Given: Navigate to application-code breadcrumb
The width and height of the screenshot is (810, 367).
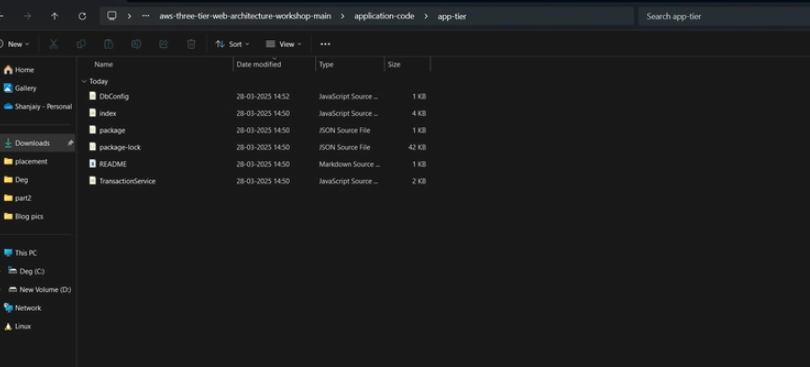Looking at the screenshot, I should [x=384, y=16].
